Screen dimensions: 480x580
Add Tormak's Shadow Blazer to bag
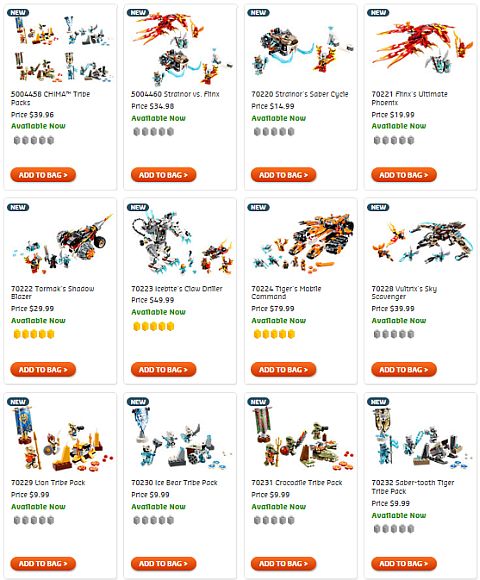coord(43,370)
